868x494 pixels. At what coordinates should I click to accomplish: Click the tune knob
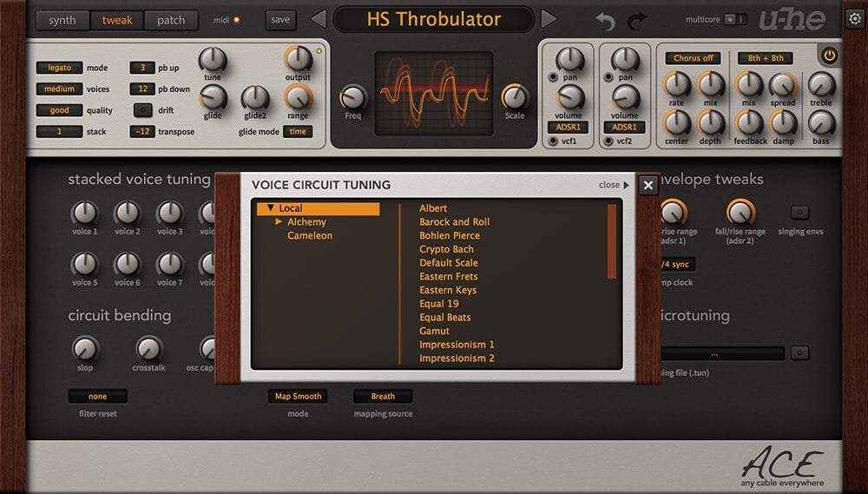coord(213,59)
